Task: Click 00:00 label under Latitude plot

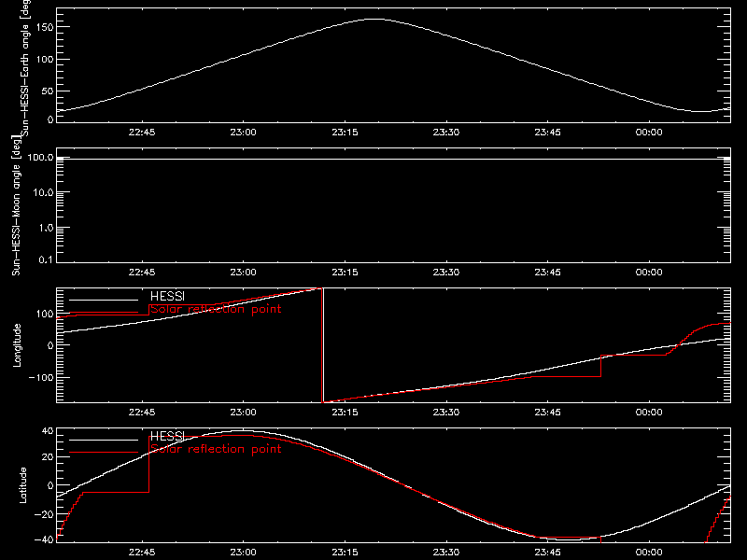Action: pyautogui.click(x=649, y=553)
